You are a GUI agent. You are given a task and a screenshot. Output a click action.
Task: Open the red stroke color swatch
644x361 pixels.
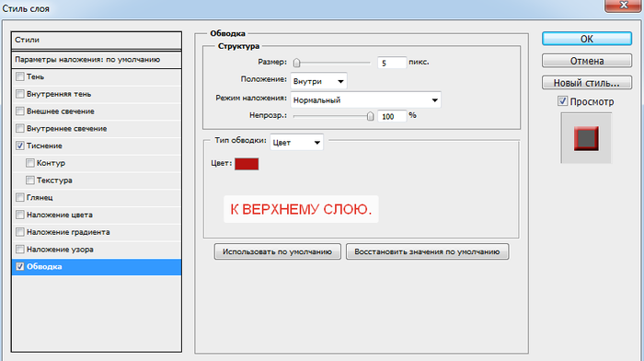[x=247, y=164]
